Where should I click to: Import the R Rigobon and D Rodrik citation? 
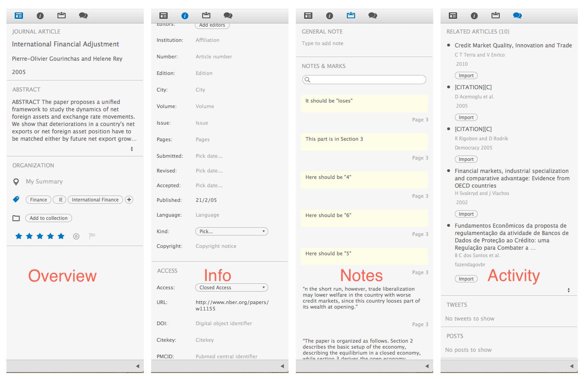[x=466, y=159]
